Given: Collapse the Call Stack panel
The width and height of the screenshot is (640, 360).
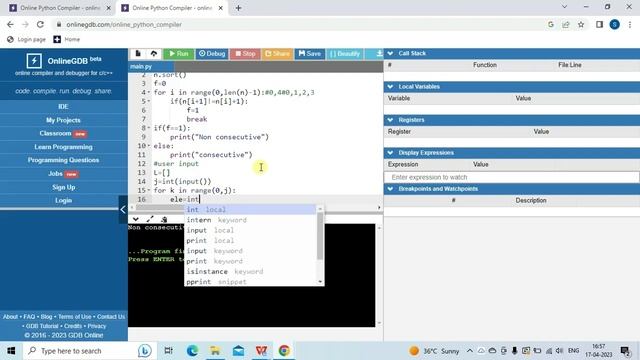Looking at the screenshot, I should 390,53.
